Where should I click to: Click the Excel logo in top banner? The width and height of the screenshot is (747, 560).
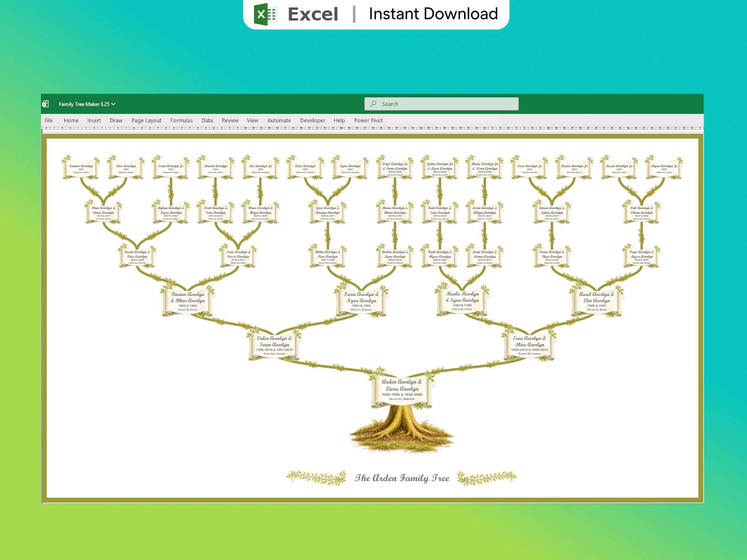266,14
